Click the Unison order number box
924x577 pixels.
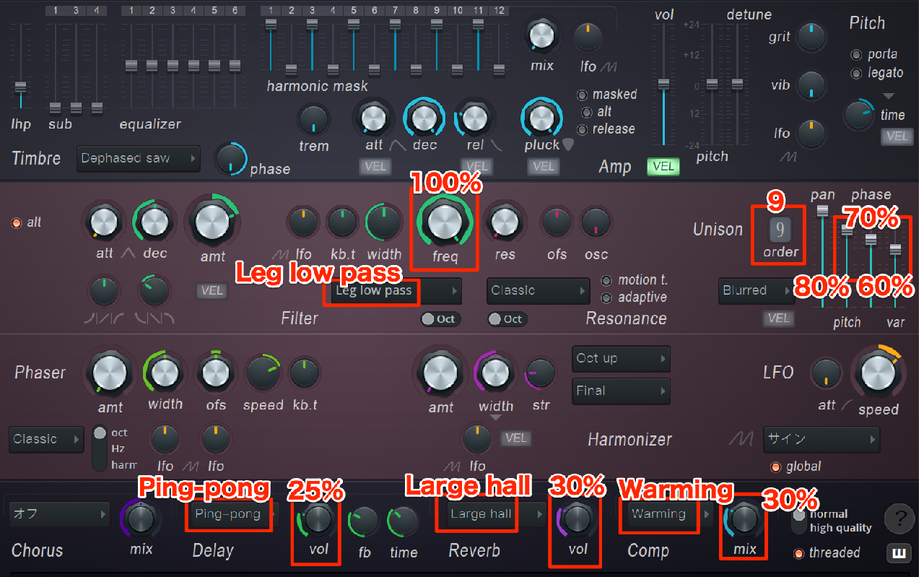point(780,230)
